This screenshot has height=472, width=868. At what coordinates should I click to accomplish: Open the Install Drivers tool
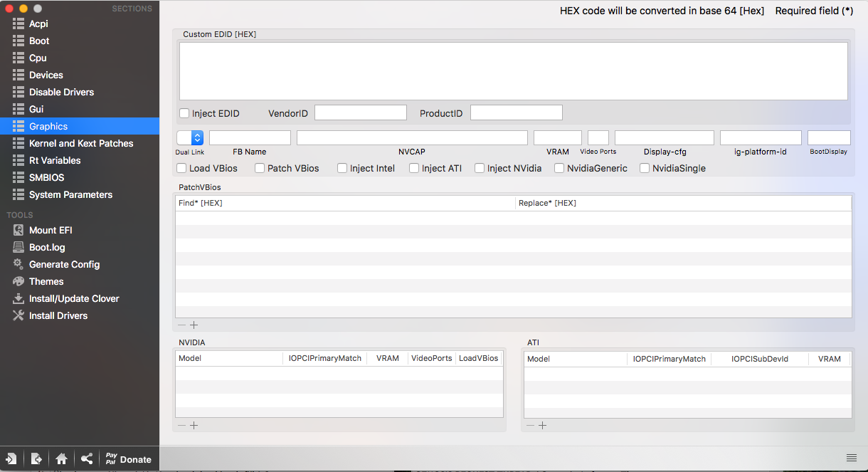click(x=58, y=315)
